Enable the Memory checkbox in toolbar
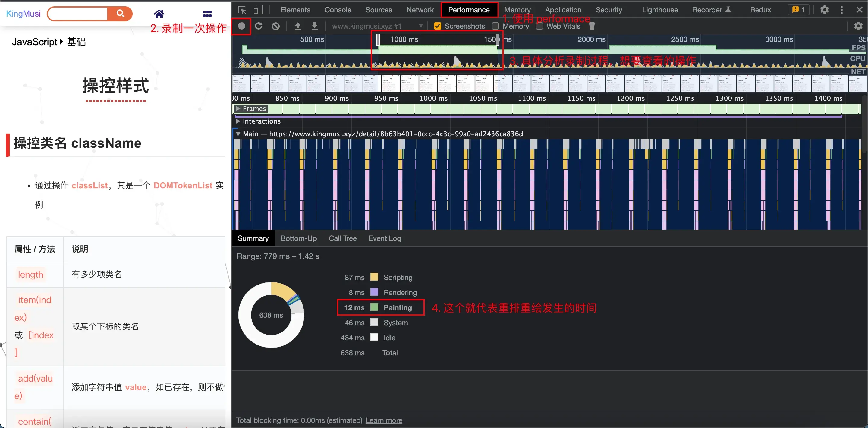868x428 pixels. (x=495, y=26)
